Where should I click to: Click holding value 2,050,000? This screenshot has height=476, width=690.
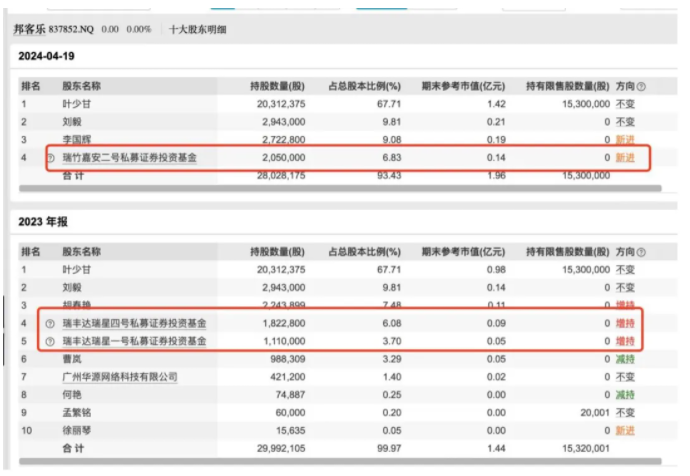(x=283, y=157)
